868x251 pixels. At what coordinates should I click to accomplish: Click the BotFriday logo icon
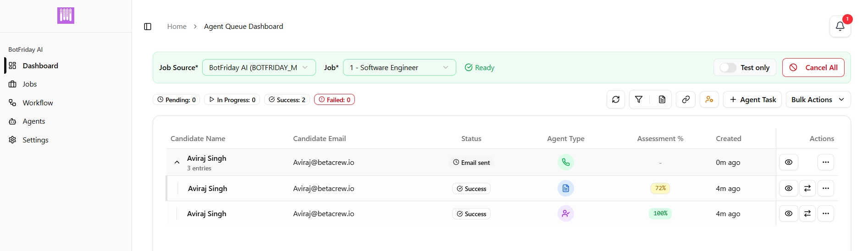pos(66,16)
